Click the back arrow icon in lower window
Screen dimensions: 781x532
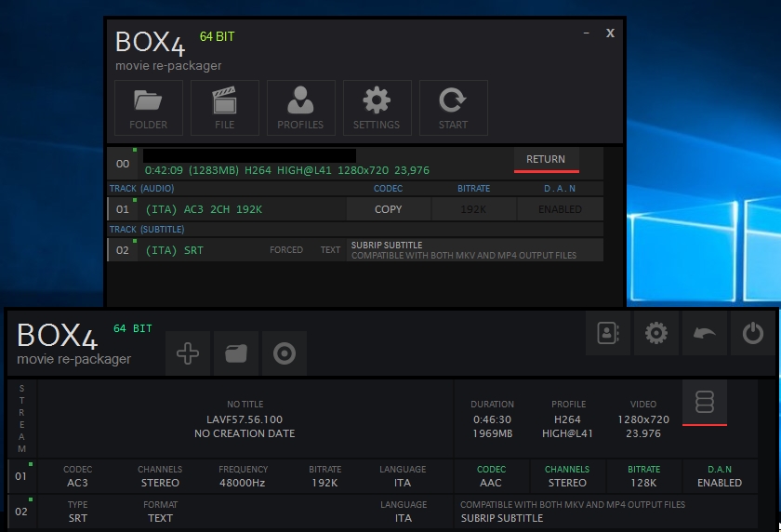click(x=705, y=333)
